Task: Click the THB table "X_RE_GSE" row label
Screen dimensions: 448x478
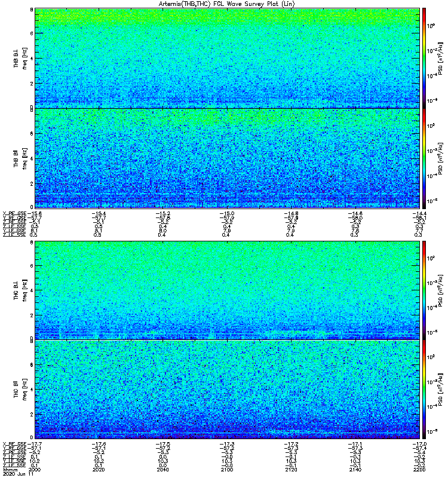Action: pos(14,214)
